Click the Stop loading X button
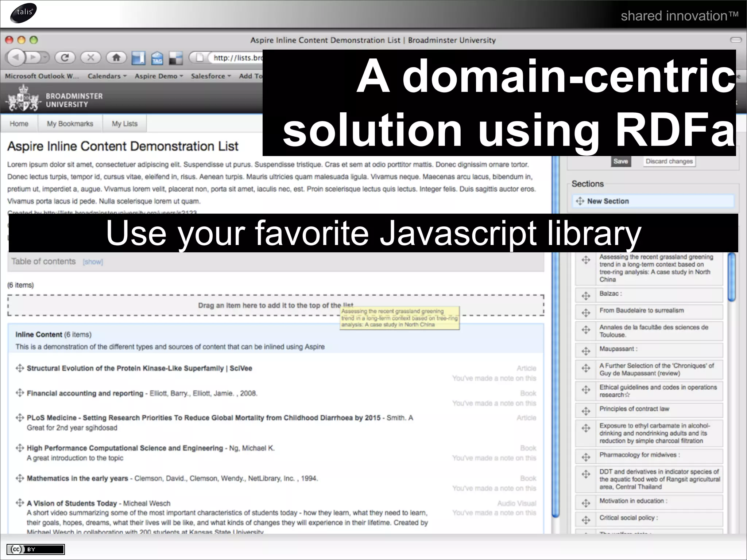 pyautogui.click(x=90, y=58)
